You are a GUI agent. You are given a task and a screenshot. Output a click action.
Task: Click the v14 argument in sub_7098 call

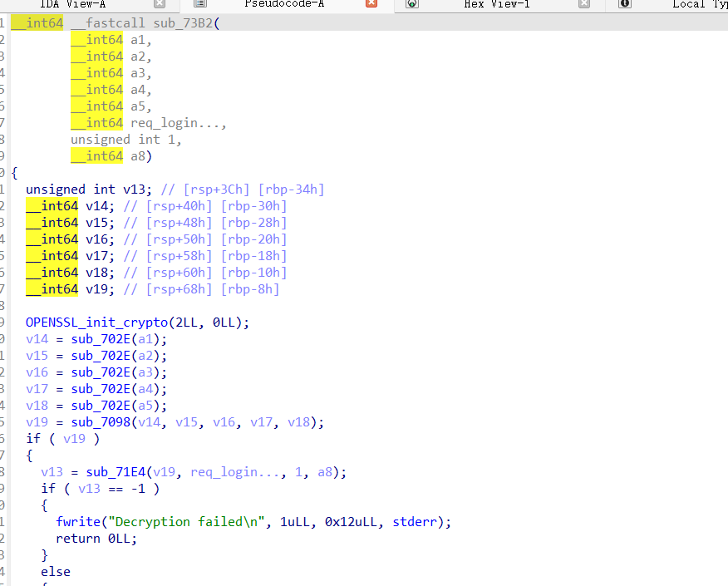pos(150,422)
